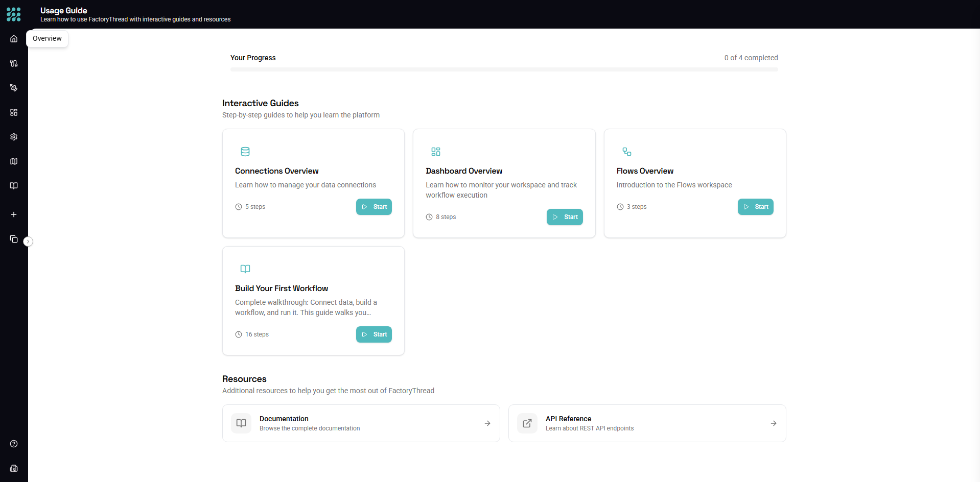Click the map icon in sidebar
Viewport: 980px width, 482px height.
tap(14, 161)
